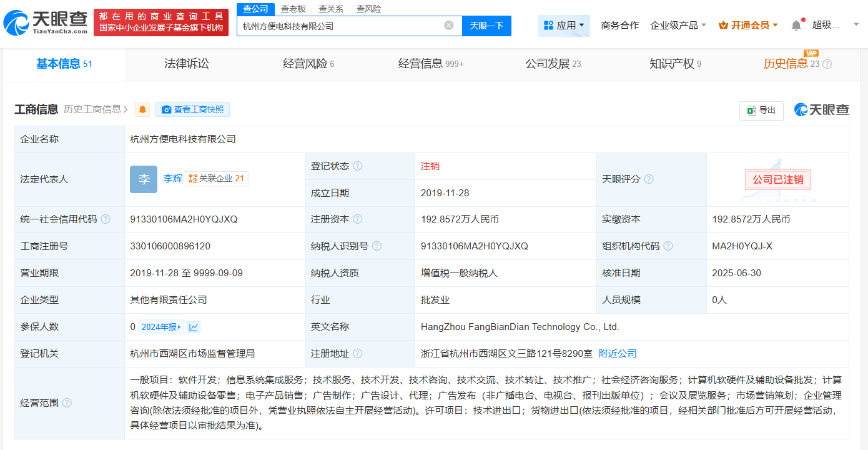This screenshot has height=450, width=868.
Task: Click help icon next to 经营范围
Action: 67,403
